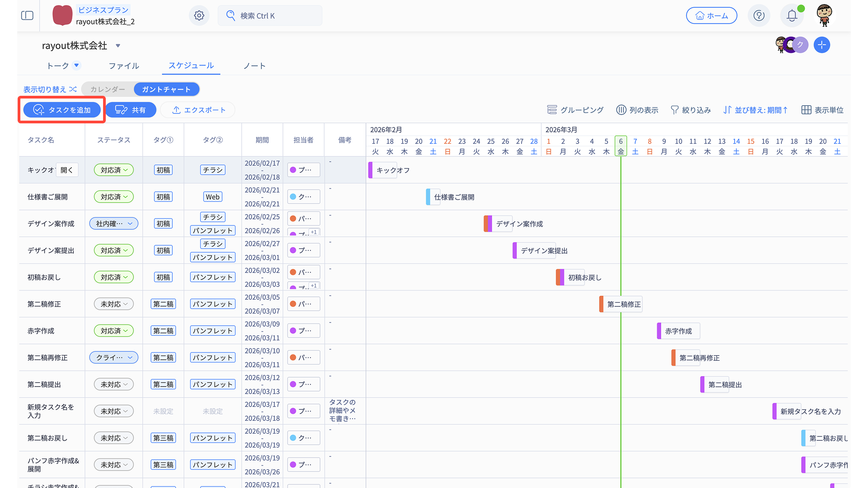Click the エクスポート button
Viewport: 868px width, 488px height.
(198, 110)
